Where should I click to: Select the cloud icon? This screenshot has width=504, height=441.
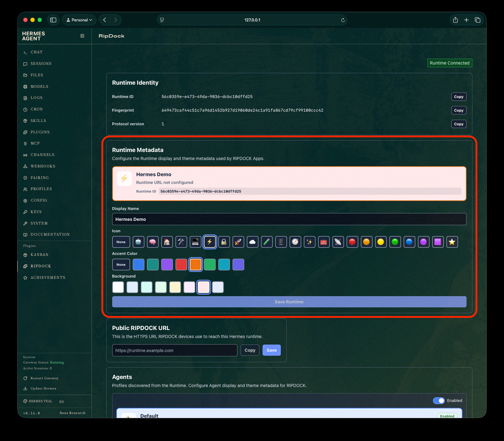[252, 242]
